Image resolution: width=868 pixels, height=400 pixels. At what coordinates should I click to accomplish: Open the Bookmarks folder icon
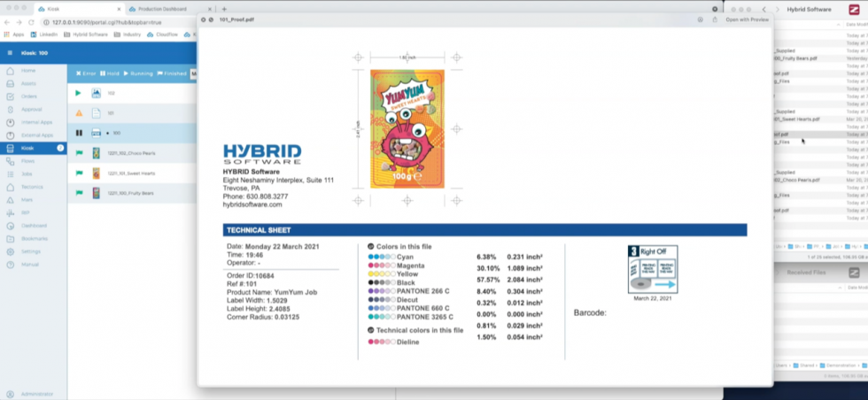tap(10, 239)
